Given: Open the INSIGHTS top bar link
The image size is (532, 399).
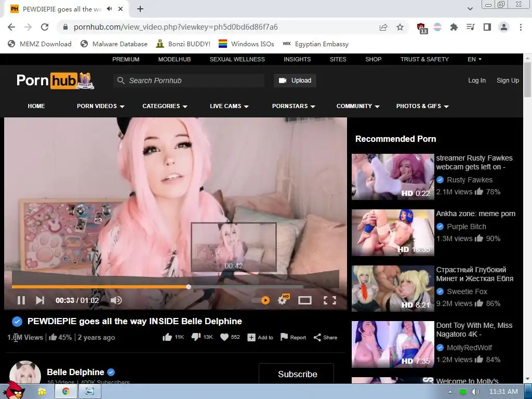Looking at the screenshot, I should 297,59.
